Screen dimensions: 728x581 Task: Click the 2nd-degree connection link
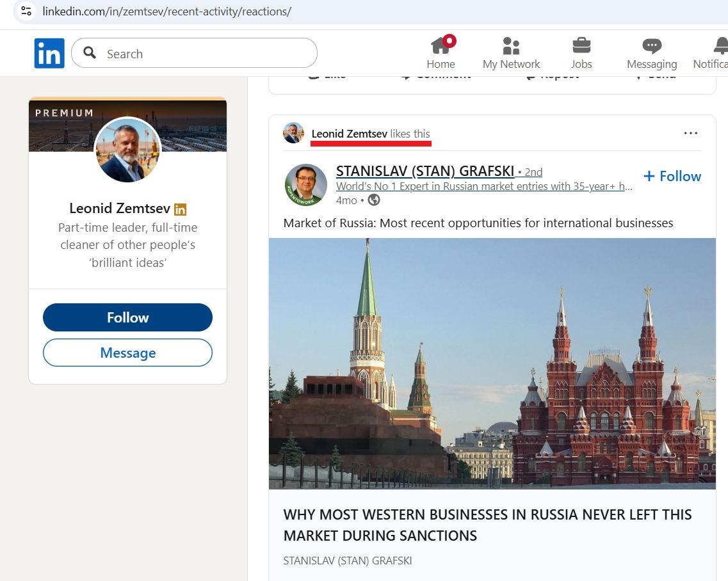point(533,171)
